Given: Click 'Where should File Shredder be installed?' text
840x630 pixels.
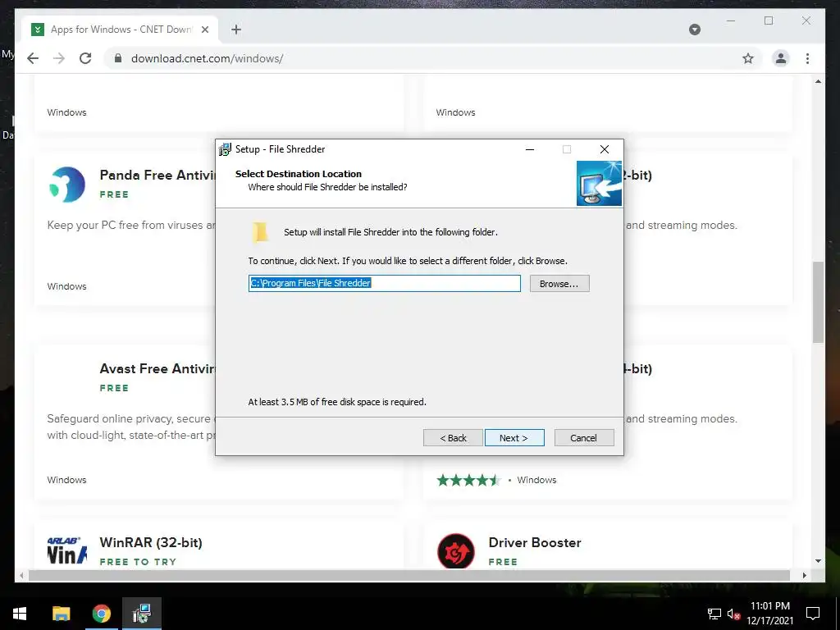Looking at the screenshot, I should (x=327, y=187).
